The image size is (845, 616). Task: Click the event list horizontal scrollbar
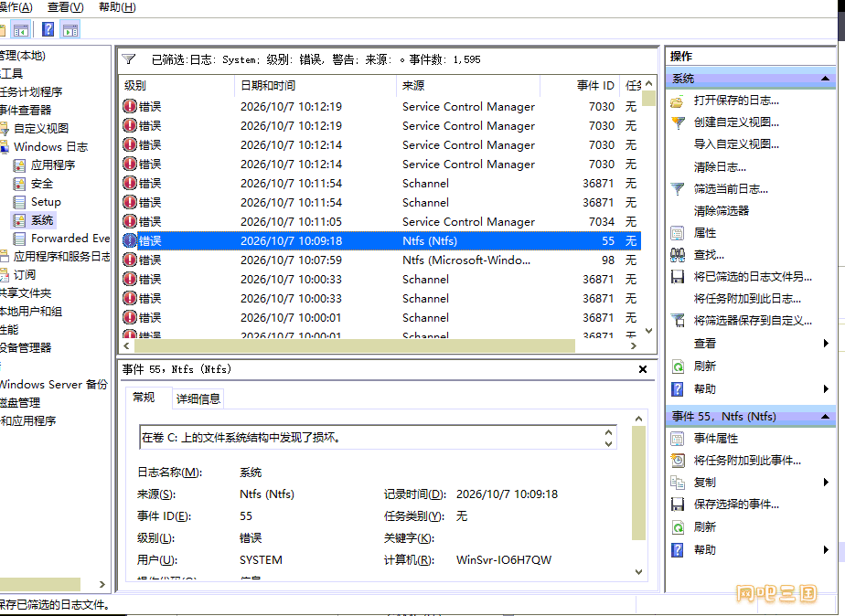click(x=355, y=345)
